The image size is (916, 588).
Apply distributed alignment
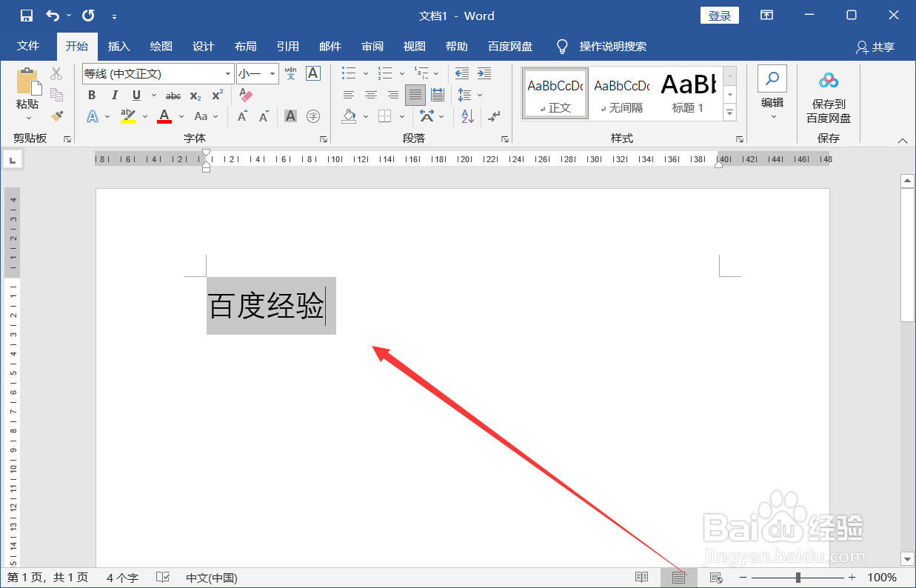pos(438,95)
